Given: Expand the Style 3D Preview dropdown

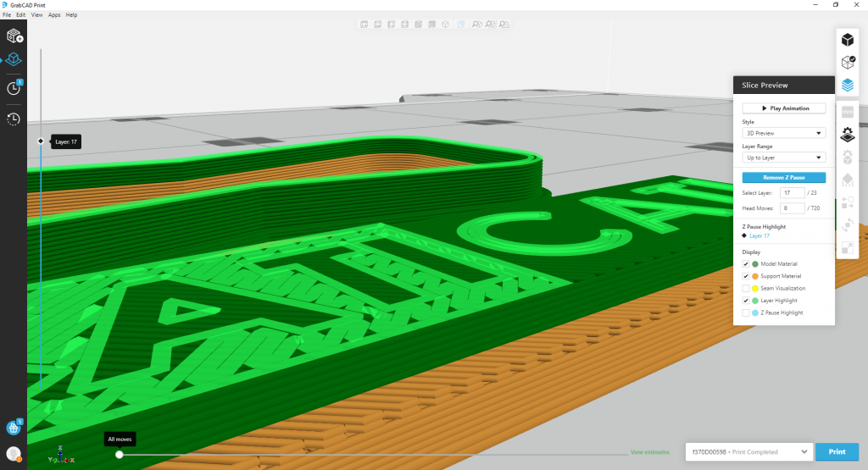Looking at the screenshot, I should point(783,133).
